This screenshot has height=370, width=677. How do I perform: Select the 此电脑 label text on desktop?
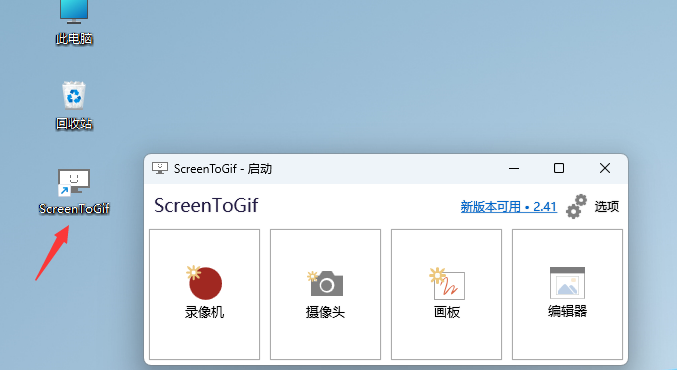click(74, 39)
